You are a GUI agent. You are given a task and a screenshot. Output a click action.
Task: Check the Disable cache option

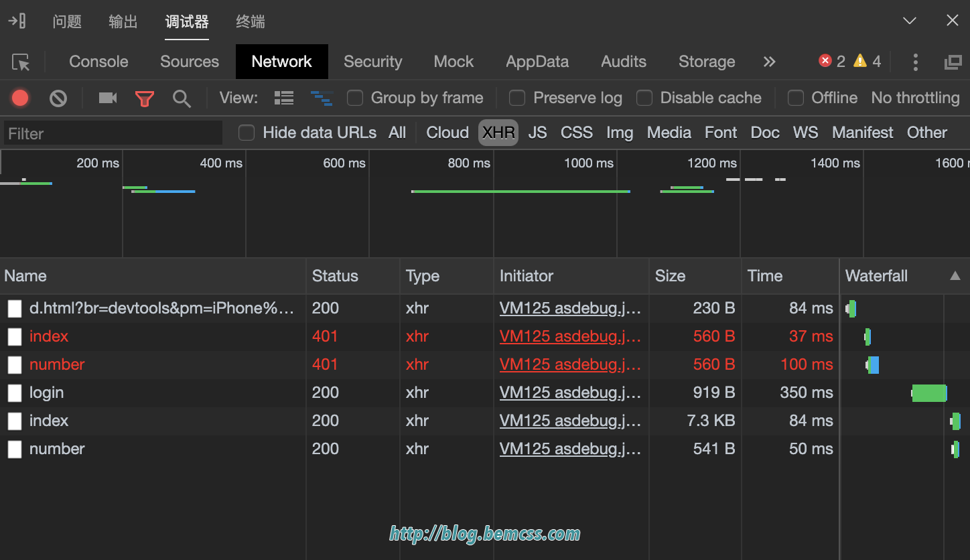coord(644,98)
